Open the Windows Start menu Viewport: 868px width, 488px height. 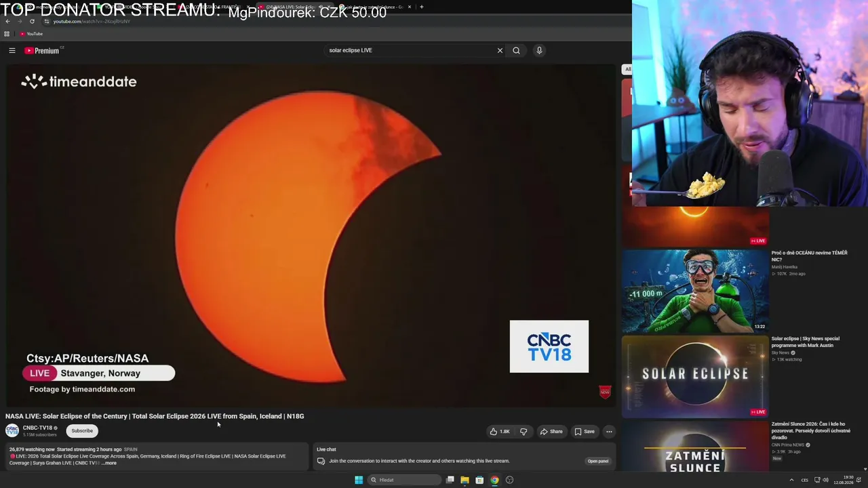point(359,480)
